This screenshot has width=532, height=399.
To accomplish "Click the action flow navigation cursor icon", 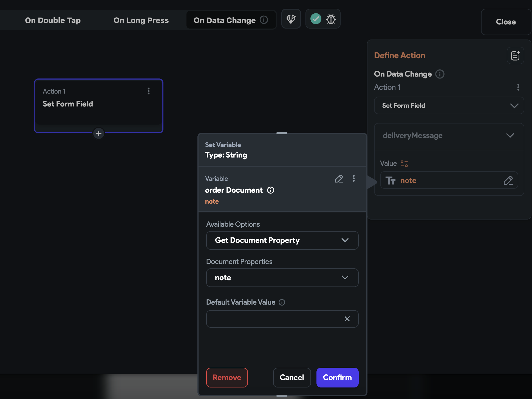I will click(291, 19).
